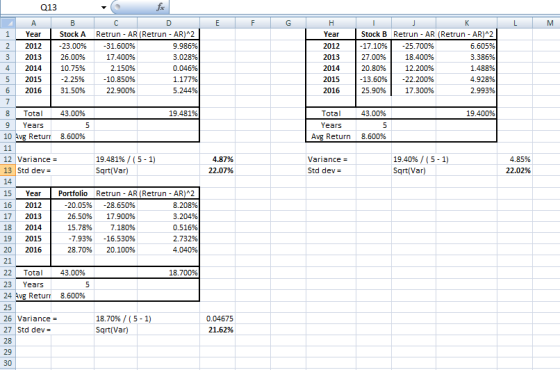This screenshot has height=370, width=560.
Task: Click the 22.07% std dev cell
Action: click(218, 170)
